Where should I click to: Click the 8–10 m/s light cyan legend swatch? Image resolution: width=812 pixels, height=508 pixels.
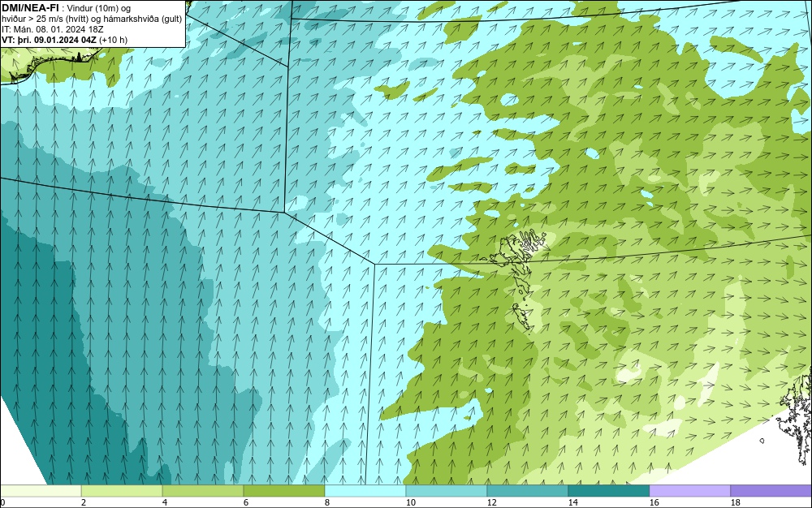pos(365,490)
